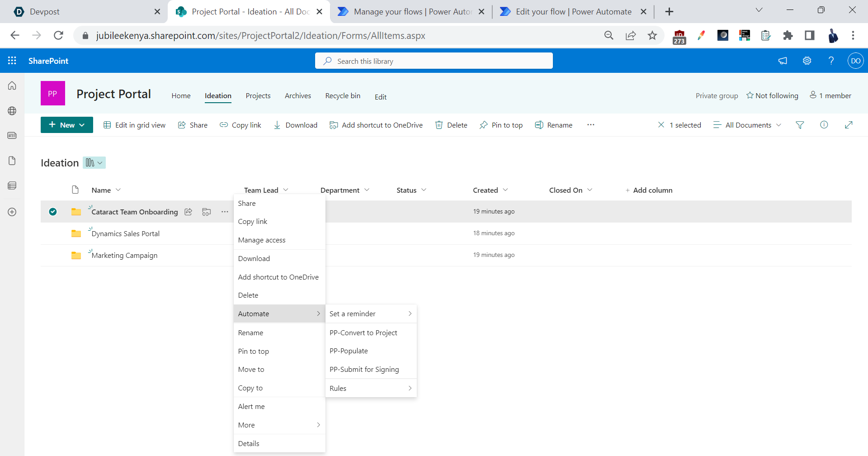Screen dimensions: 868x456
Task: Open My files page icon in left rail
Action: point(12,161)
